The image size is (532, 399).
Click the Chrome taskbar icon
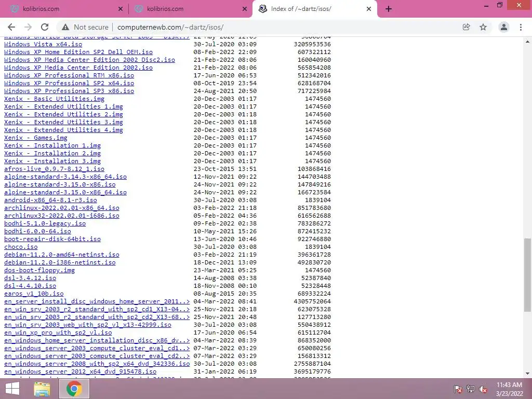tap(74, 389)
